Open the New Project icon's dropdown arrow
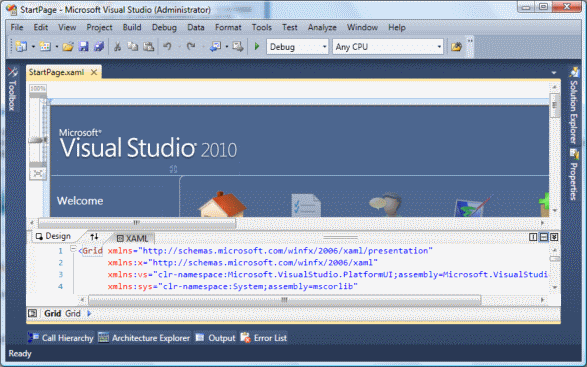Viewport: 587px width, 367px height. [x=33, y=47]
